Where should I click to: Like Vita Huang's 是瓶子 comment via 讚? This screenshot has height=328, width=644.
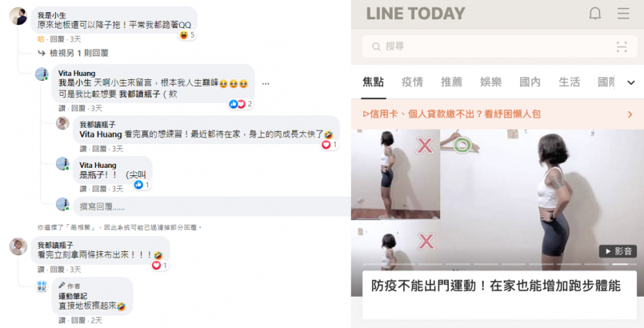coord(83,189)
